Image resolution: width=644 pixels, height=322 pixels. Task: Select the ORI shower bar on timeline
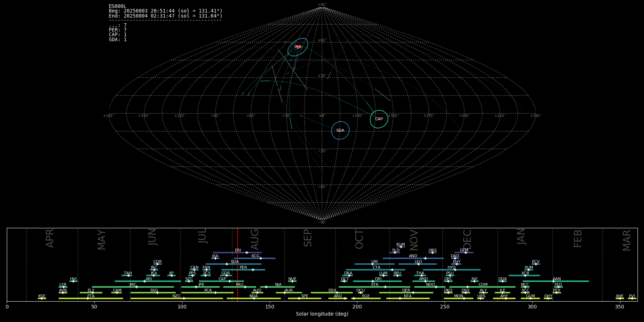377,281
